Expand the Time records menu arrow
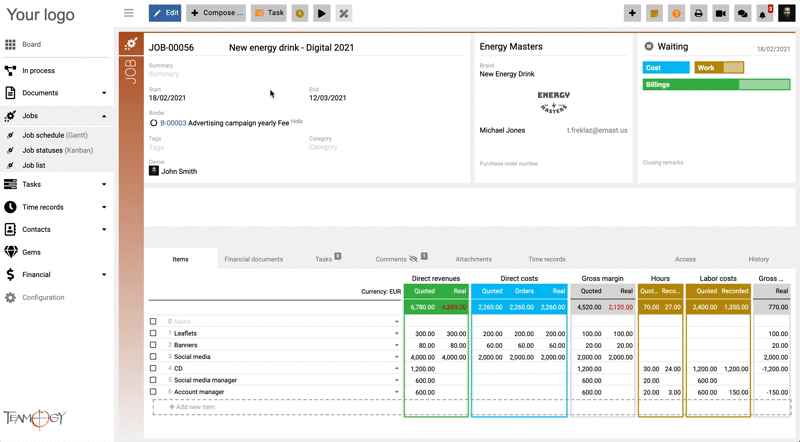 click(104, 207)
